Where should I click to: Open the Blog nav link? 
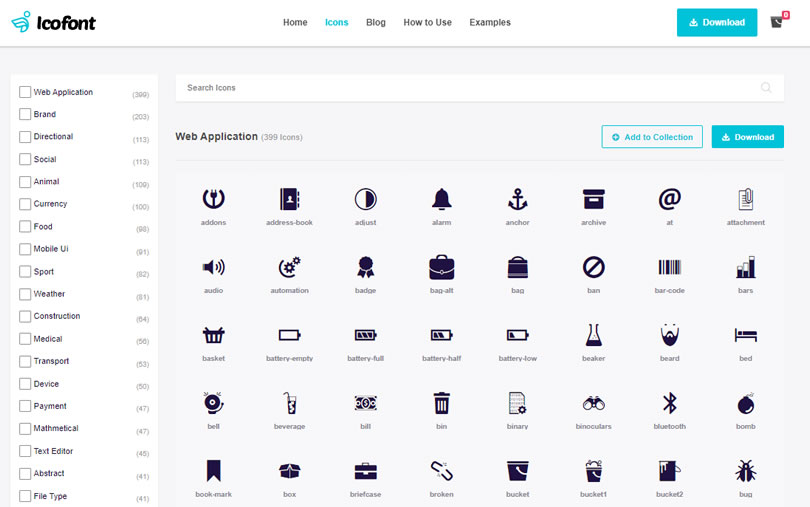click(x=376, y=22)
